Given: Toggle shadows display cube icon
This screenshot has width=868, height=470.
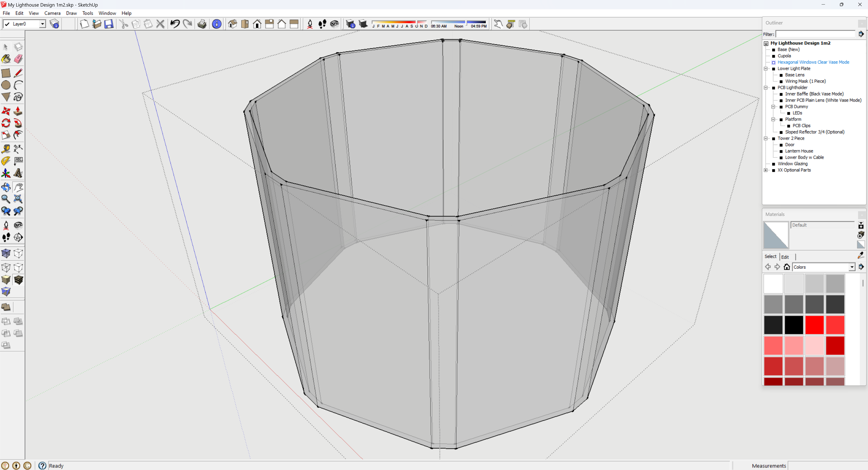Looking at the screenshot, I should tap(363, 24).
